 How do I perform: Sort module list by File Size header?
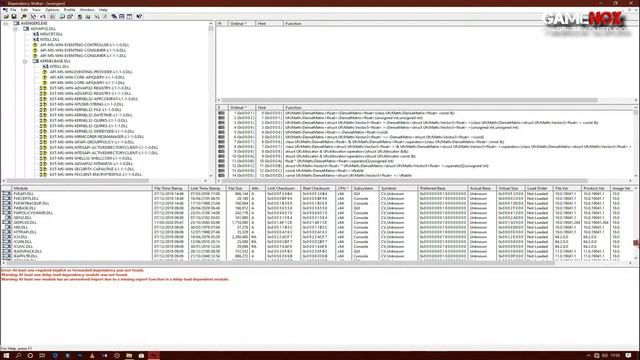click(238, 188)
